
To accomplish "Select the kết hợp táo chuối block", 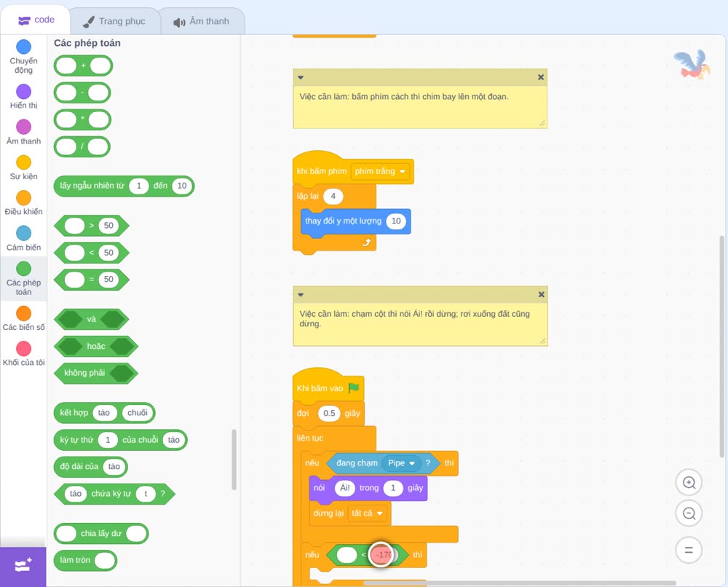I will click(104, 413).
